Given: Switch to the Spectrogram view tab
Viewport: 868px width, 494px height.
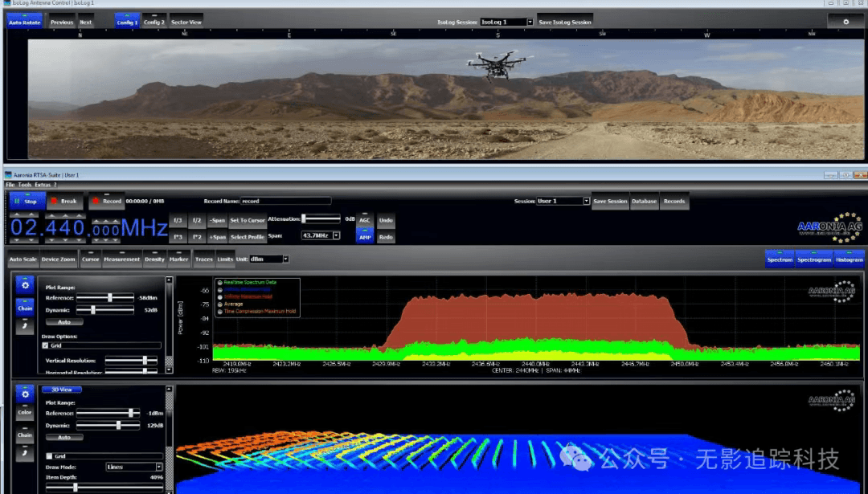Looking at the screenshot, I should 814,259.
